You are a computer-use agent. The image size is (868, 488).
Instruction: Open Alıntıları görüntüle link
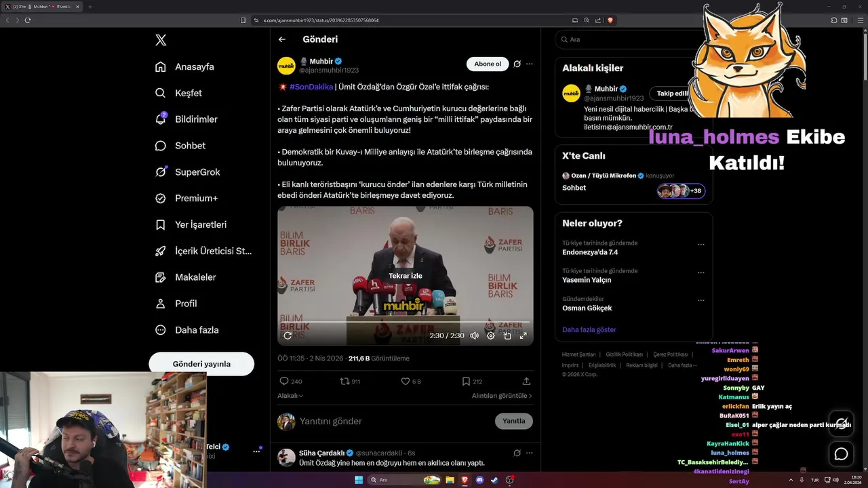[x=502, y=396]
